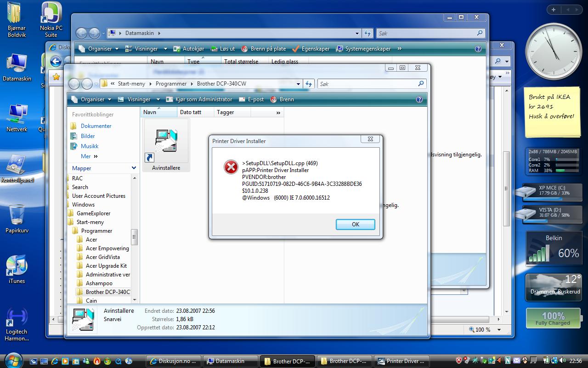Screen dimensions: 588x368
Task: Select Acer Upgrade Kit folder
Action: pyautogui.click(x=106, y=266)
